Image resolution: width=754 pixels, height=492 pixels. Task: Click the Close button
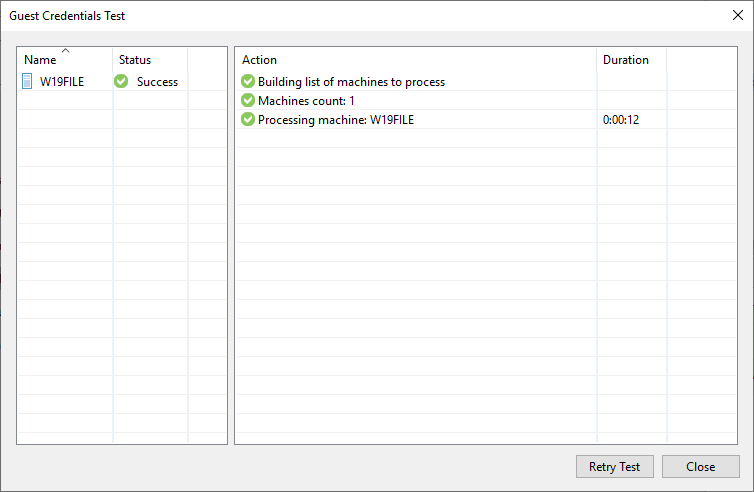pos(701,467)
